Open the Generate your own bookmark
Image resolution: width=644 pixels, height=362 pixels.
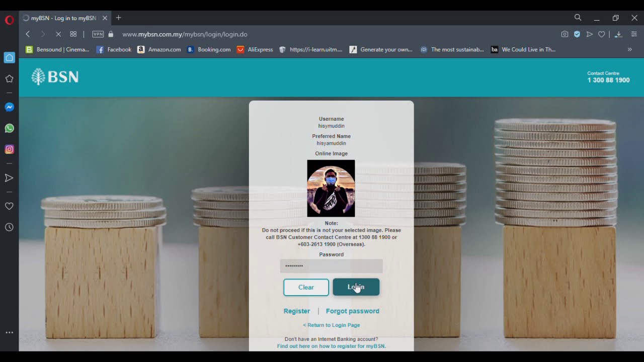click(381, 49)
